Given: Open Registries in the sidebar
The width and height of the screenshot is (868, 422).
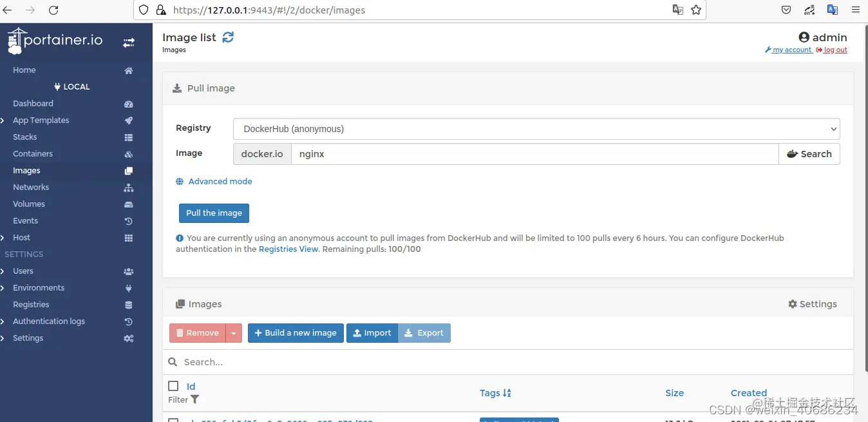Looking at the screenshot, I should 31,305.
